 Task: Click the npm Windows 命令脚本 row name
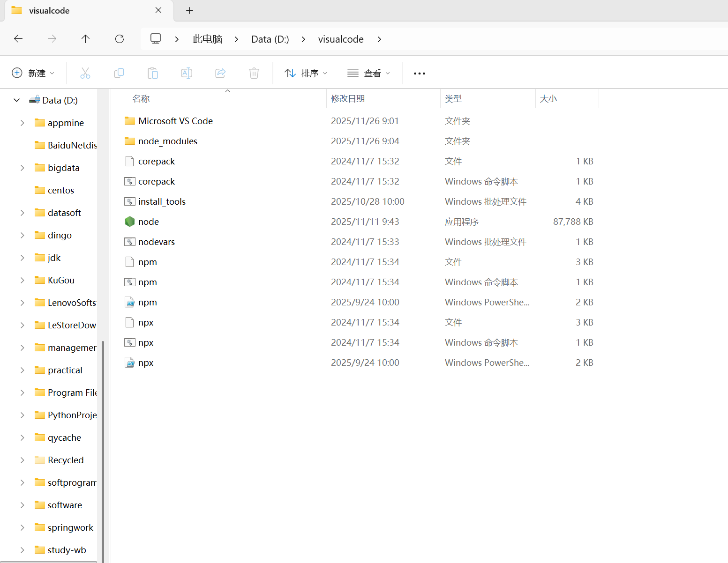pos(148,282)
